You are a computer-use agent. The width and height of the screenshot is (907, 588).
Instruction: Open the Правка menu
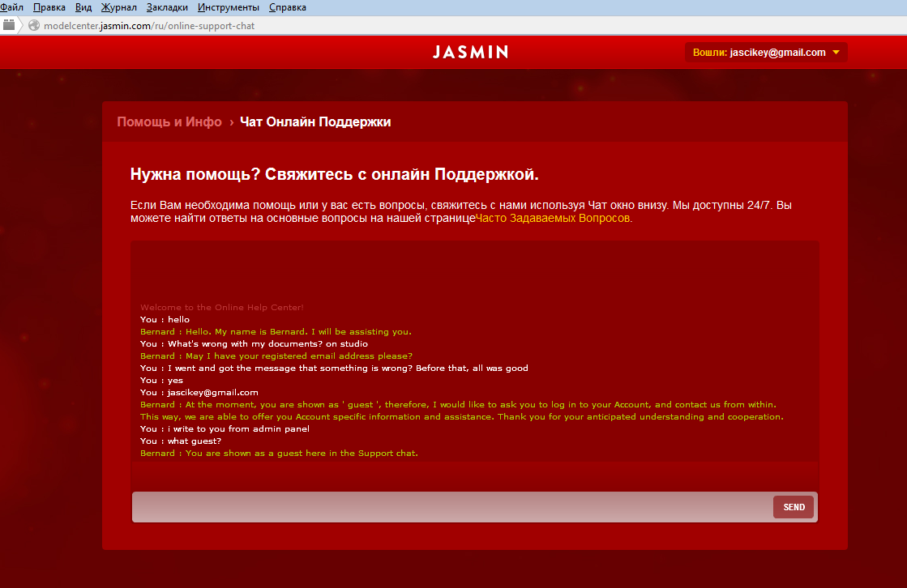pyautogui.click(x=49, y=7)
